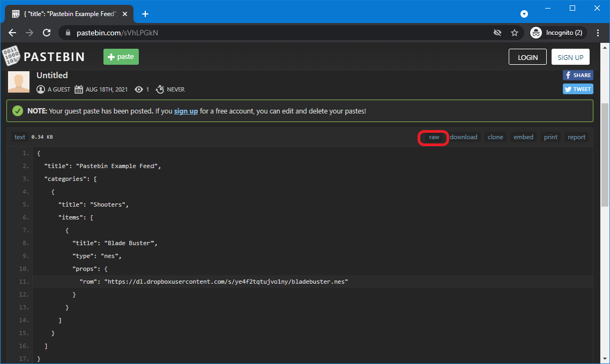610x364 pixels.
Task: Create a new paste with the green button
Action: [121, 57]
